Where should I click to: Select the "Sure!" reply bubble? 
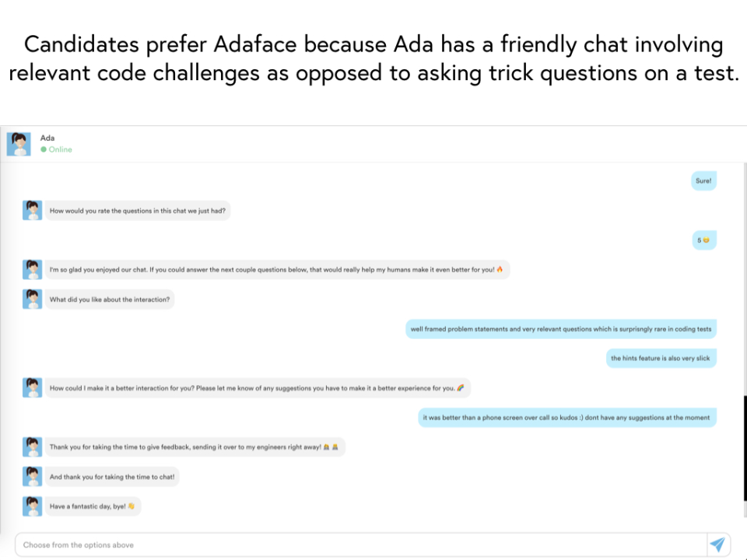pos(703,181)
